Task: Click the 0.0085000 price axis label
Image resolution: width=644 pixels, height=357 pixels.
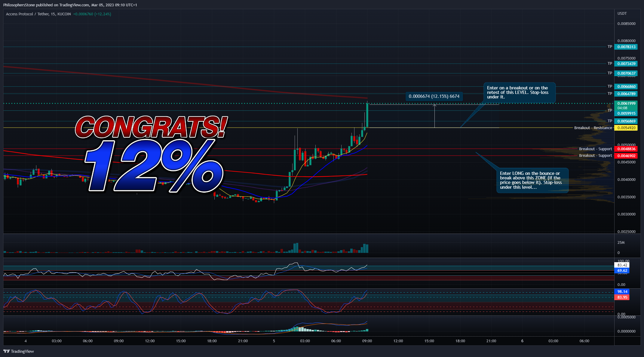Action: point(627,23)
